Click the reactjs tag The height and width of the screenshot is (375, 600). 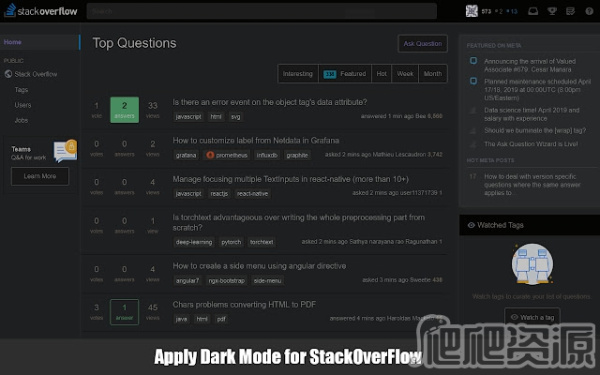(219, 194)
